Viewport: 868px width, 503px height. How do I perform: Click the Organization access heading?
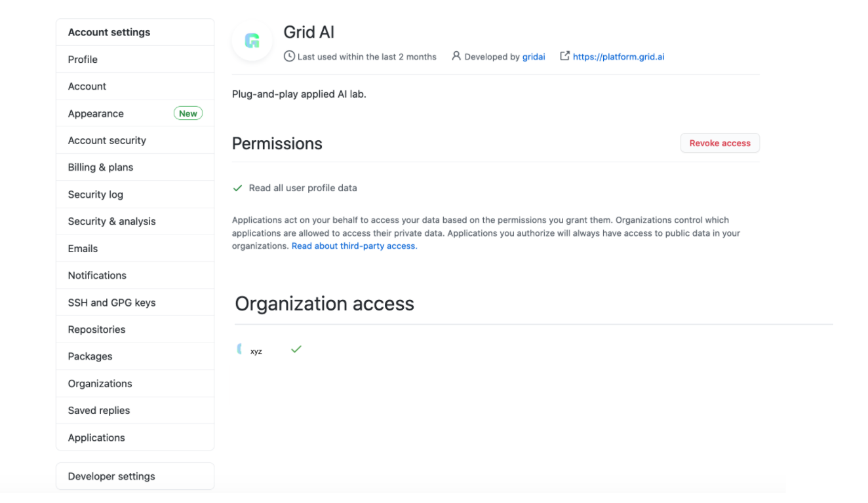[x=325, y=304]
